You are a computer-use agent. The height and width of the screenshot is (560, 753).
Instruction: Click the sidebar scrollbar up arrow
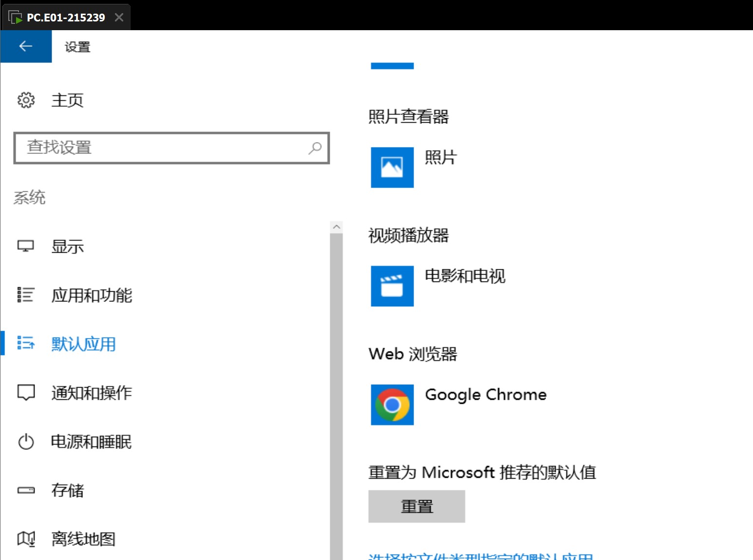coord(336,227)
